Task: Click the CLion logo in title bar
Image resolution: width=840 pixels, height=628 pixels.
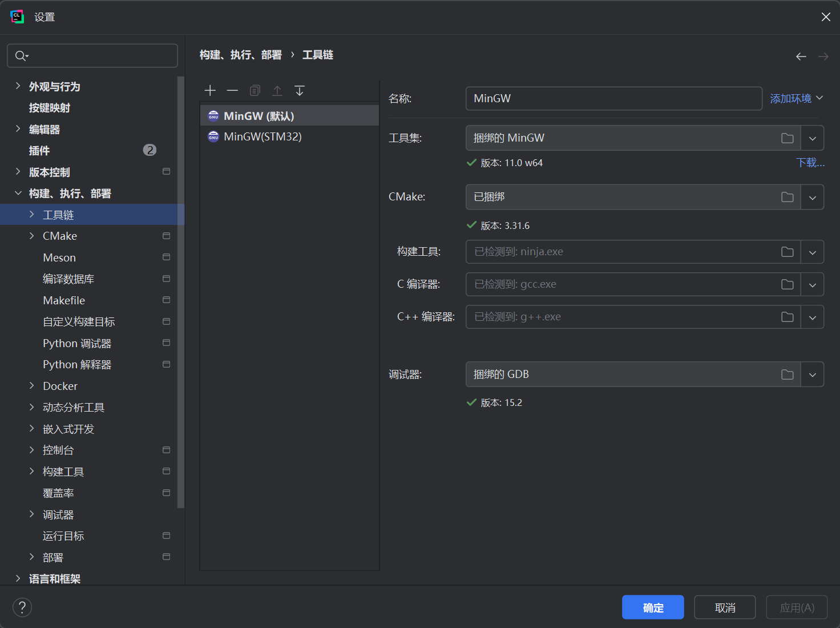Action: click(x=17, y=17)
